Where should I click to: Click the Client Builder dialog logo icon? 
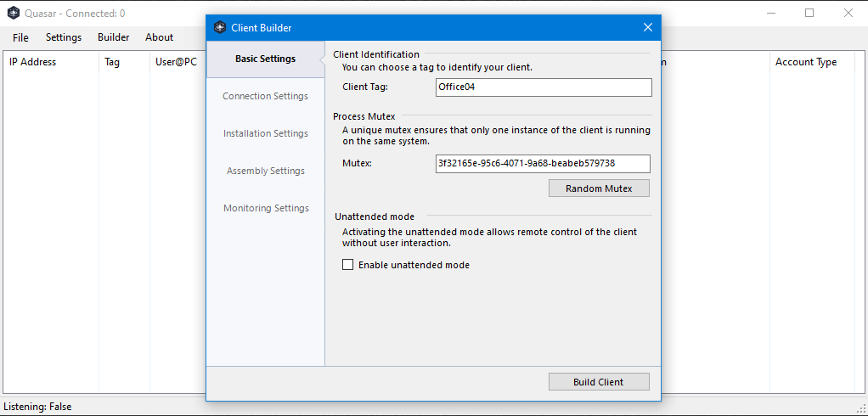pyautogui.click(x=220, y=28)
